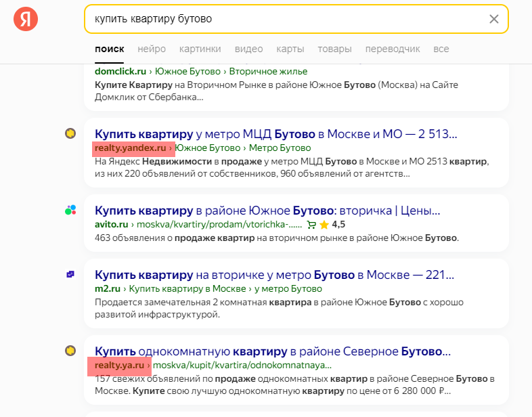The height and width of the screenshot is (417, 532).
Task: Click the Метро Бутово breadcrumb link
Action: [280, 148]
